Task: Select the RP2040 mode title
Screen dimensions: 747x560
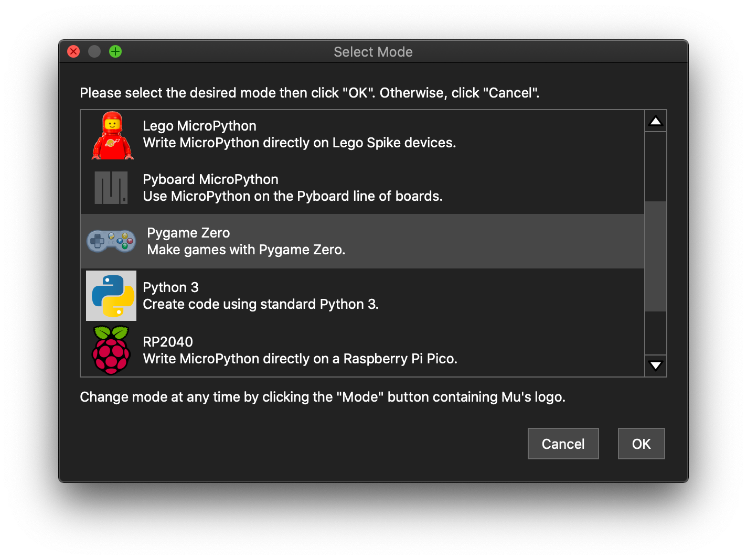Action: point(168,342)
